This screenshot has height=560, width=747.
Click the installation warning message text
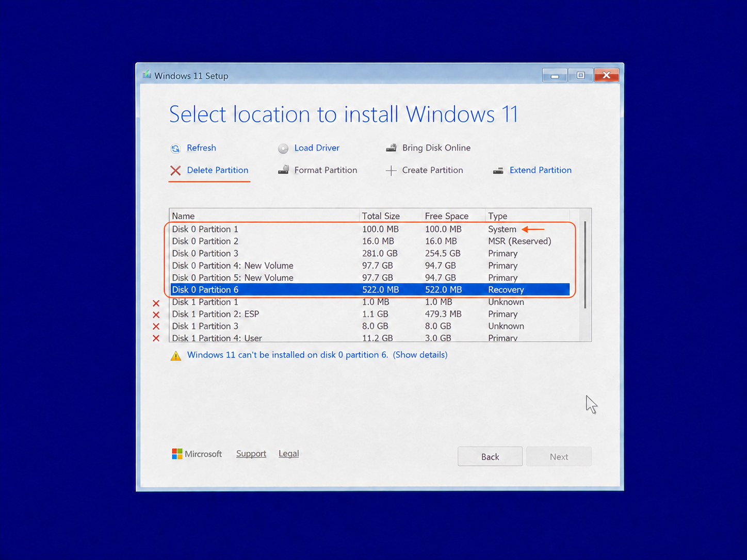(287, 355)
